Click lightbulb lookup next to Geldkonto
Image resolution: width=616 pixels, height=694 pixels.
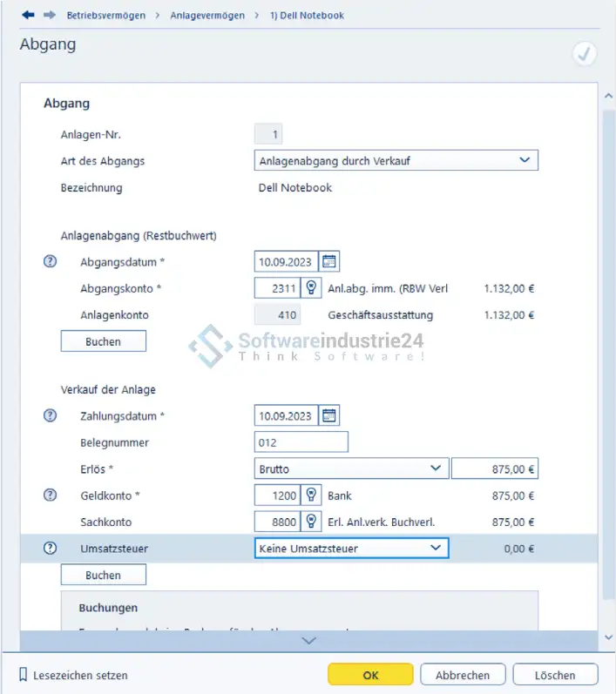click(310, 495)
